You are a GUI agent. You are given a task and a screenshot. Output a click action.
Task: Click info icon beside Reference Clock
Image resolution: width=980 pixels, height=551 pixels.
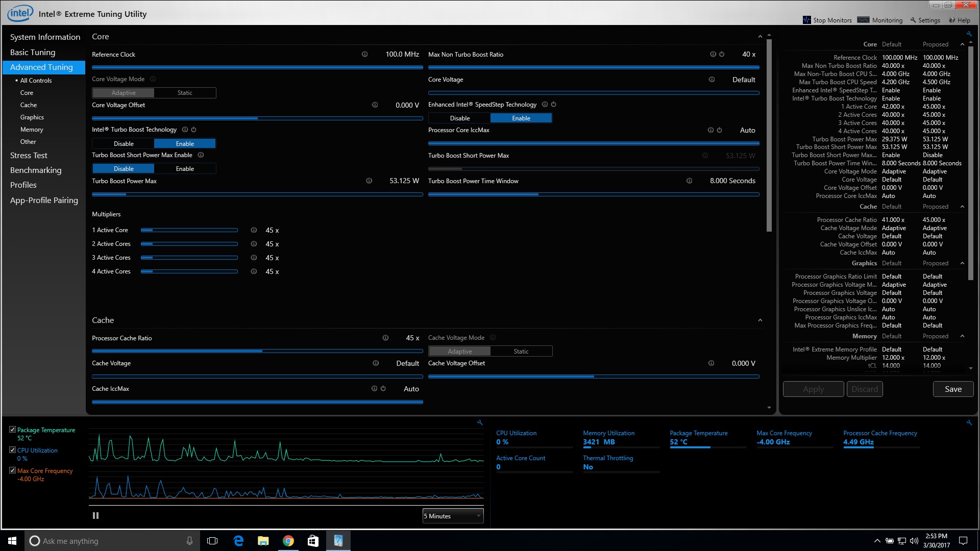pyautogui.click(x=364, y=54)
